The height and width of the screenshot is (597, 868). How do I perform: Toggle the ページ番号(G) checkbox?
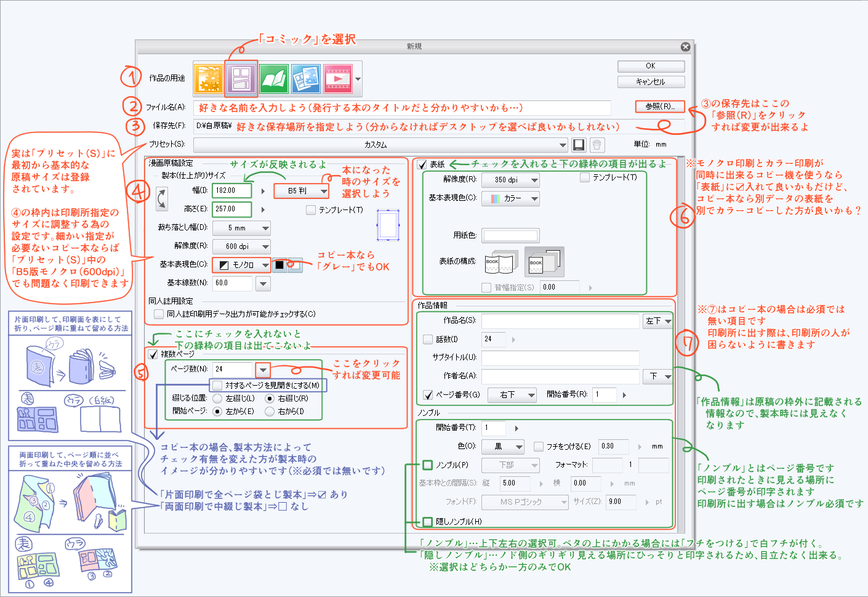(428, 395)
